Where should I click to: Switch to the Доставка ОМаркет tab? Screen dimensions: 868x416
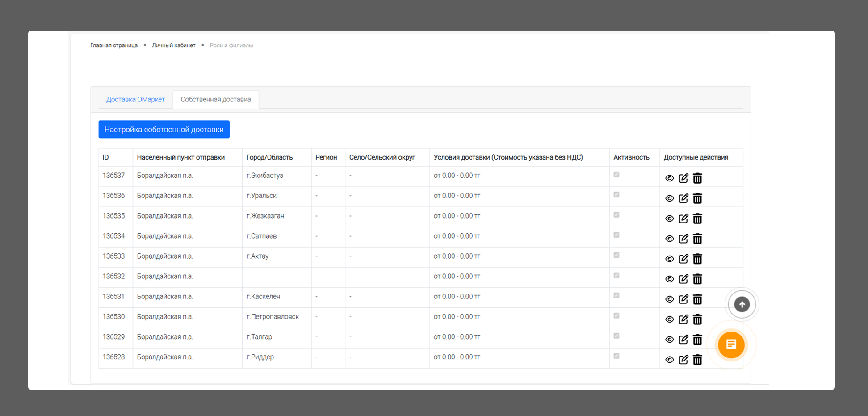(135, 99)
